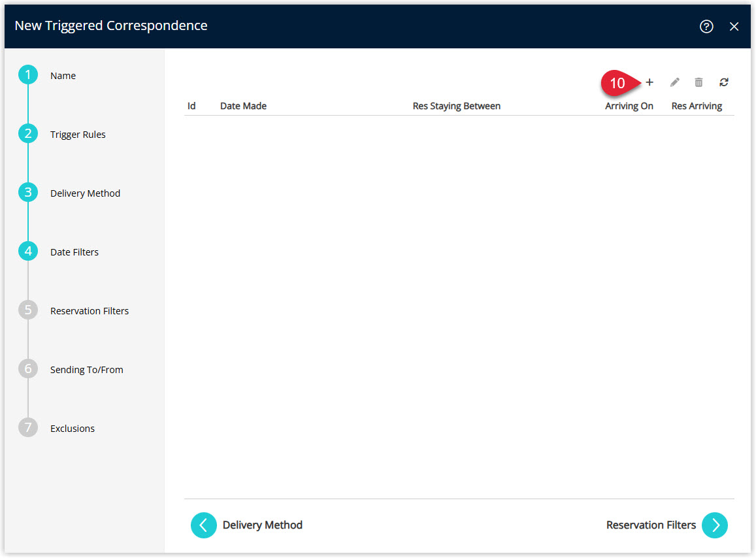Click the trash delete icon
The image size is (756, 558).
point(698,82)
